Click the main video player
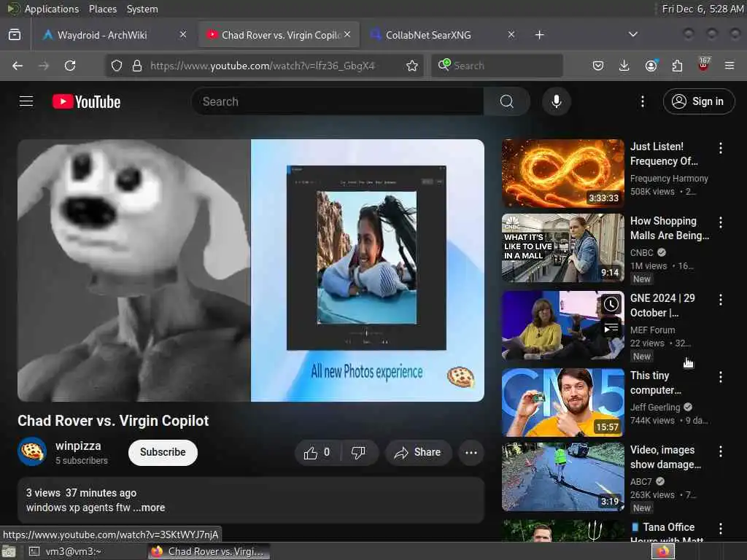The width and height of the screenshot is (747, 560). [x=251, y=271]
